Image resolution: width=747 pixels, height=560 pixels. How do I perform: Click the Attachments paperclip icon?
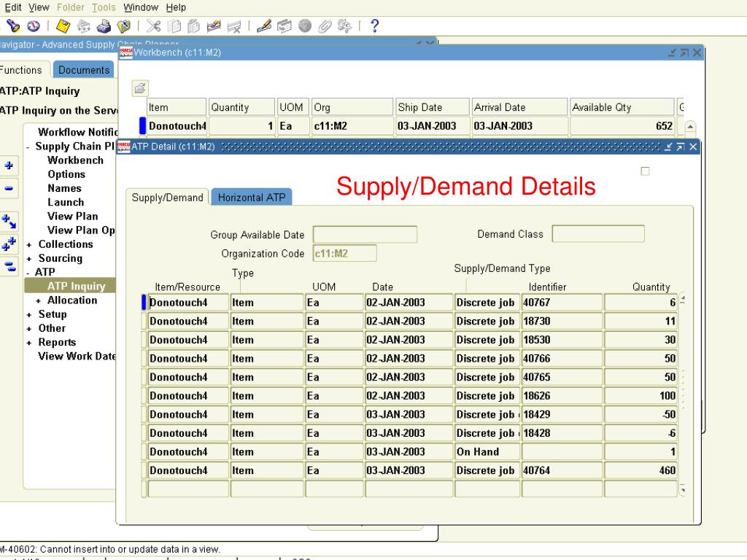point(325,26)
